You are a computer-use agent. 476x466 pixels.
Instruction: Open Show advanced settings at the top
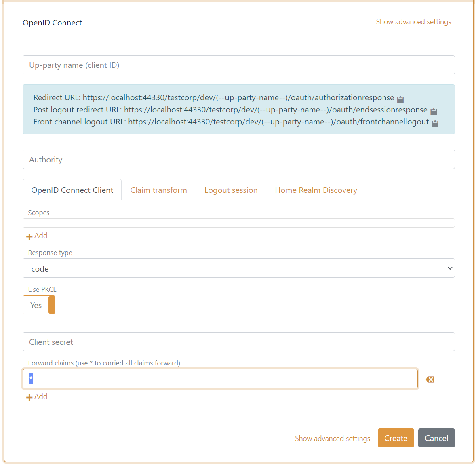(x=413, y=22)
